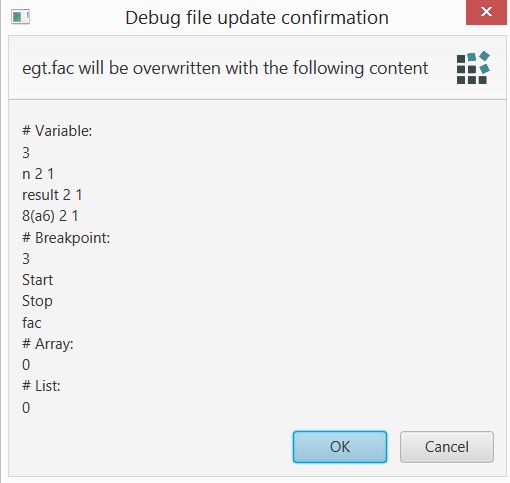
Task: Click the '# Variable:' line
Action: coord(57,131)
